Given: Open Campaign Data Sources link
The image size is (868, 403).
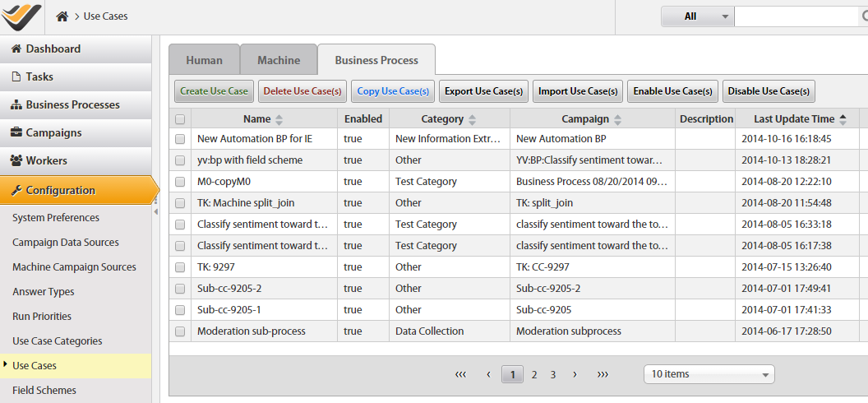Looking at the screenshot, I should (65, 243).
